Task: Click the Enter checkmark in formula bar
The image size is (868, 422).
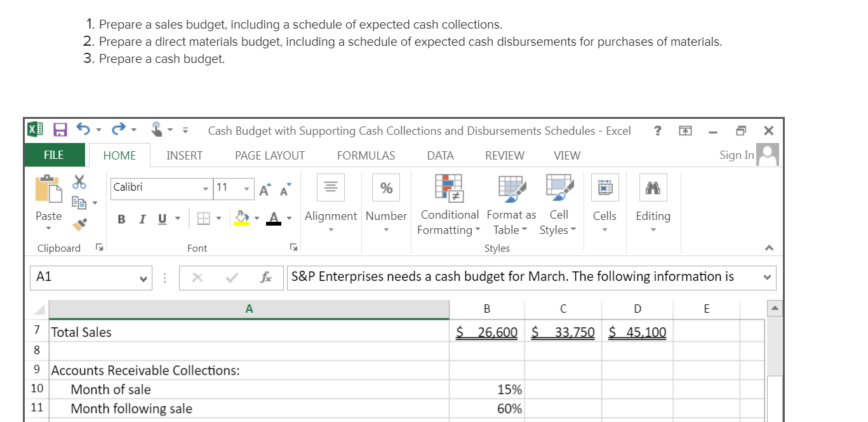Action: click(231, 278)
